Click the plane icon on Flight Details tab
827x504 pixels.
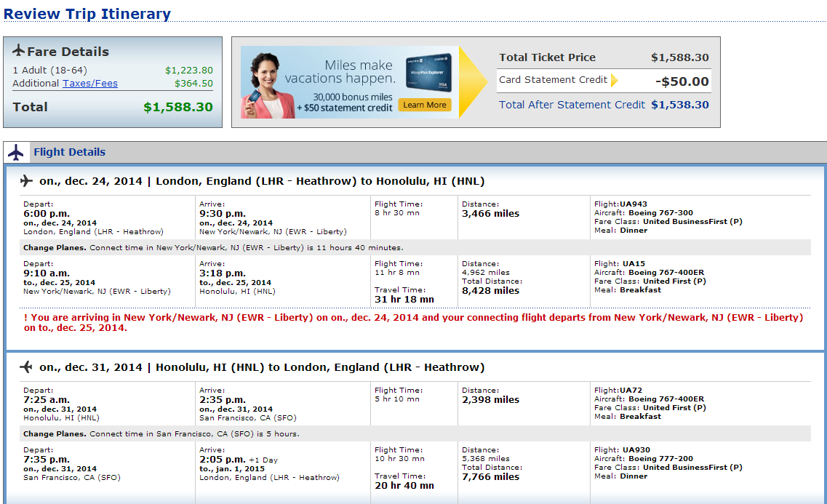16,152
